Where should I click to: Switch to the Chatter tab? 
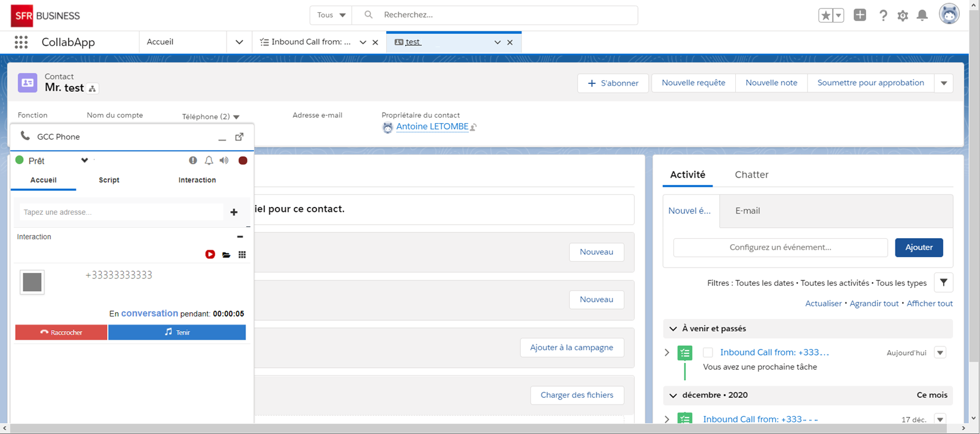751,174
